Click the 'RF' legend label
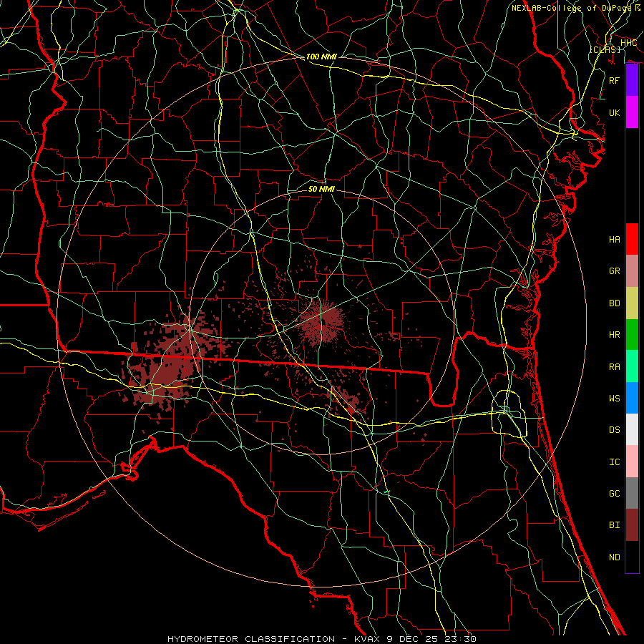This screenshot has width=644, height=644. pos(615,80)
